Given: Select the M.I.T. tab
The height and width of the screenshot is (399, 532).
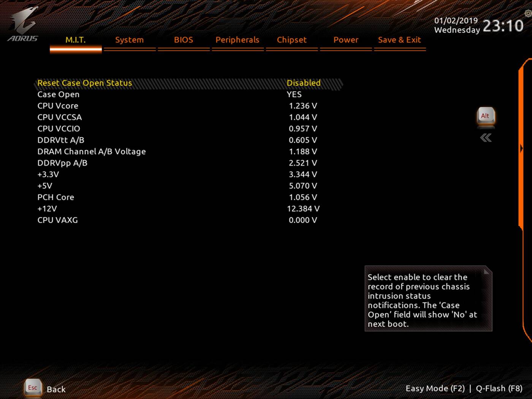Looking at the screenshot, I should [75, 40].
